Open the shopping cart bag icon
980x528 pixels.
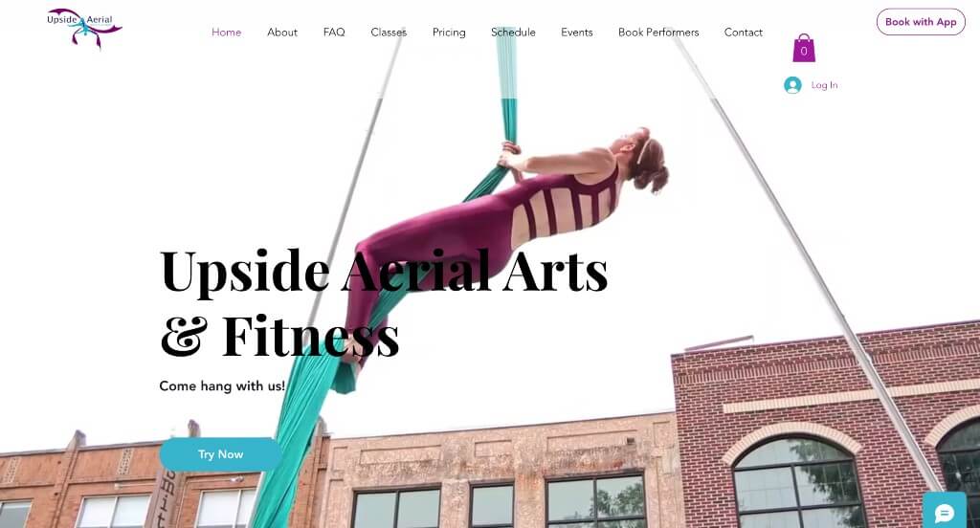[x=804, y=48]
